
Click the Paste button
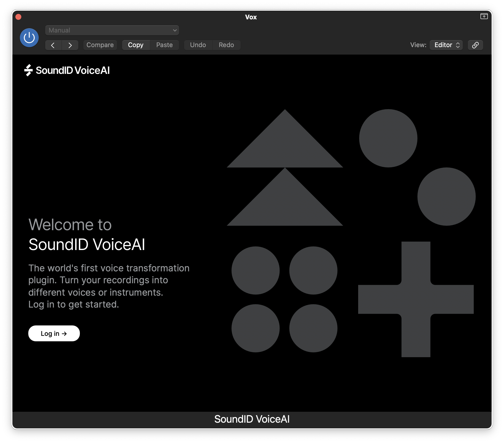point(164,45)
